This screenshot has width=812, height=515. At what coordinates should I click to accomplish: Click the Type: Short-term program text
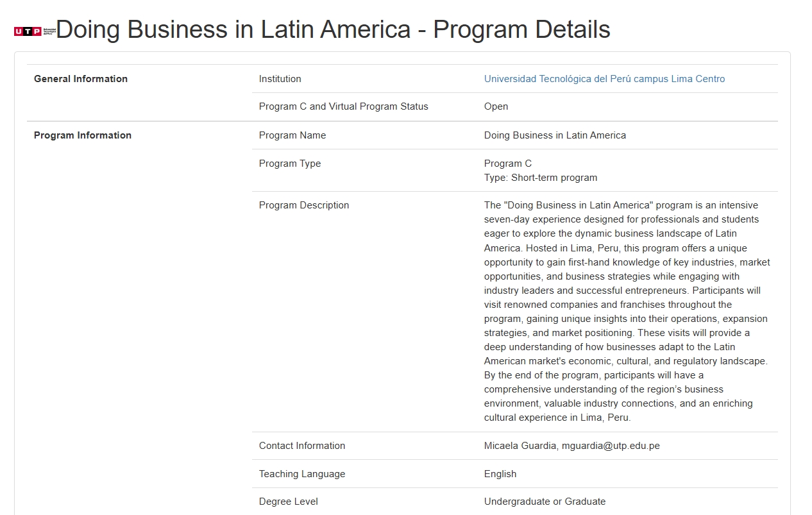tap(540, 178)
